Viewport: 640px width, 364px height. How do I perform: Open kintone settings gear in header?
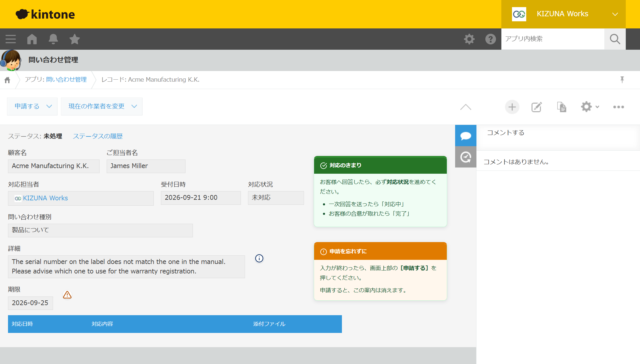point(469,39)
